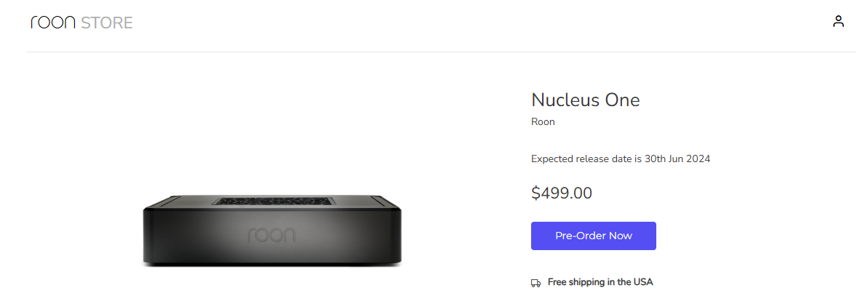Click the $499.00 price
868x301 pixels.
(561, 193)
